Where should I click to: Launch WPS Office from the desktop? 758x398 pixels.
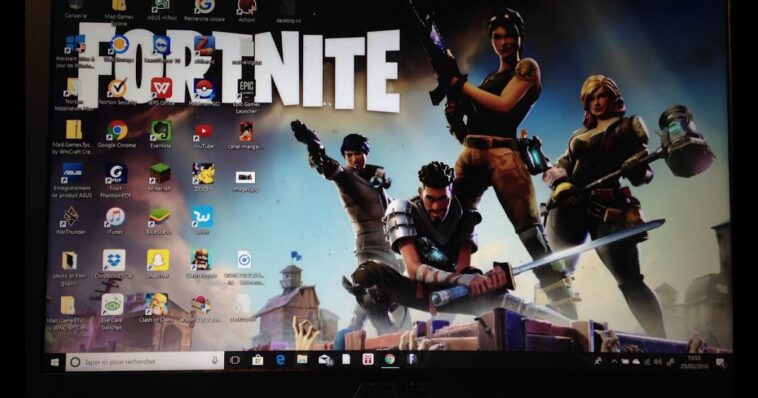click(161, 91)
